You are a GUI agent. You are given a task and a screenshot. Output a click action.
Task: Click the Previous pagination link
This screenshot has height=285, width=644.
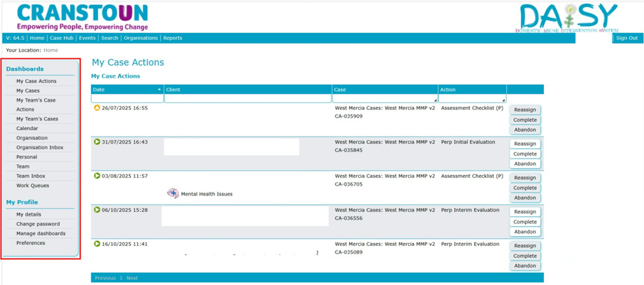pyautogui.click(x=105, y=278)
